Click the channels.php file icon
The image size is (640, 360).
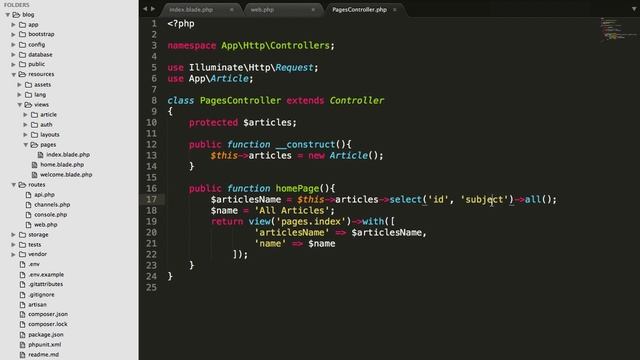pos(28,204)
